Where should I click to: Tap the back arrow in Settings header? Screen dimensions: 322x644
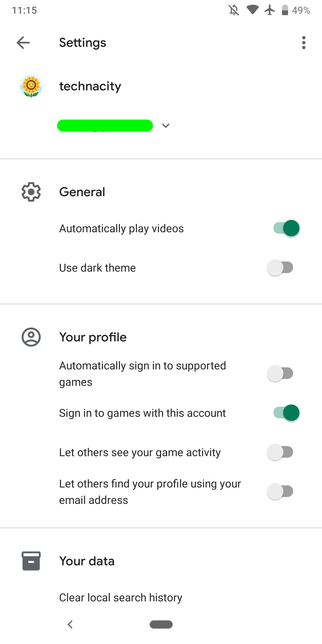pyautogui.click(x=23, y=43)
